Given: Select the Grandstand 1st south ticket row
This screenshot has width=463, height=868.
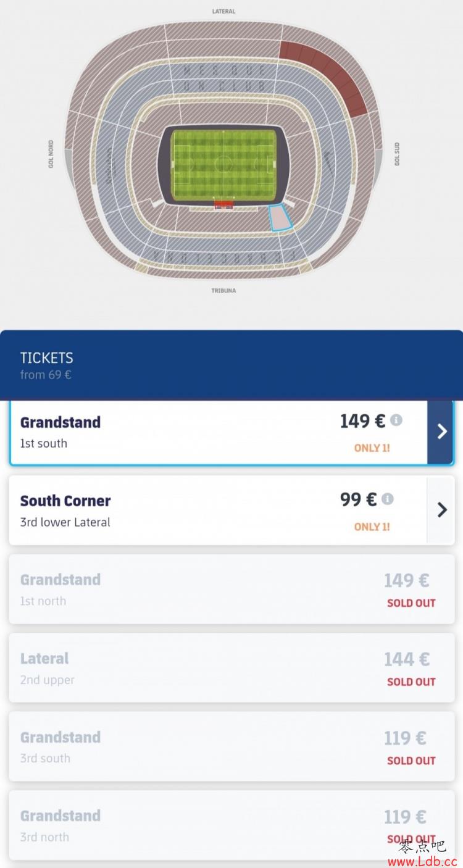Looking at the screenshot, I should [231, 432].
